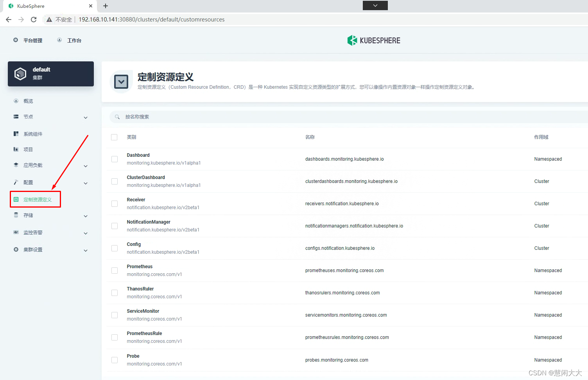Expand the application workloads chevron
588x380 pixels.
(86, 166)
